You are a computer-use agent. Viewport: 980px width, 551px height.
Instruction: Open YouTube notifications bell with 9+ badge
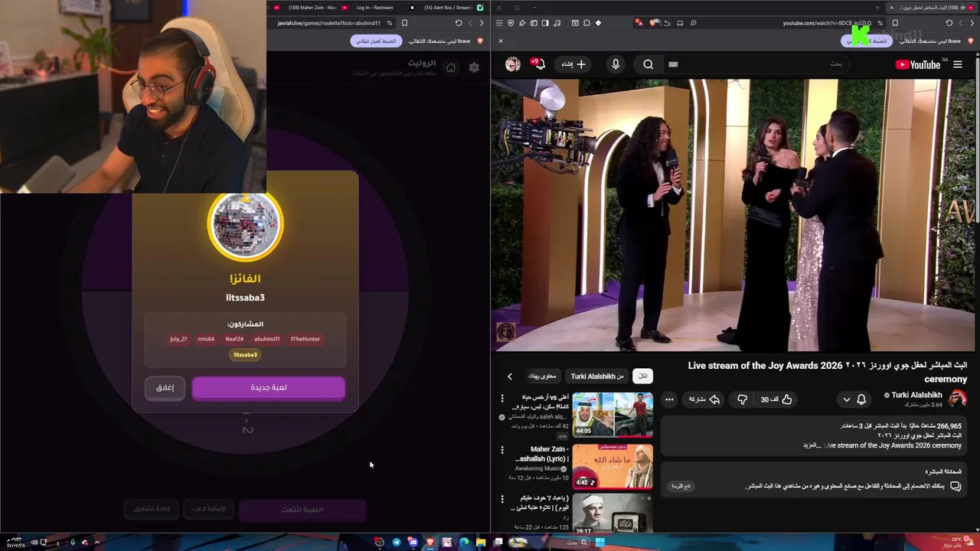[540, 65]
